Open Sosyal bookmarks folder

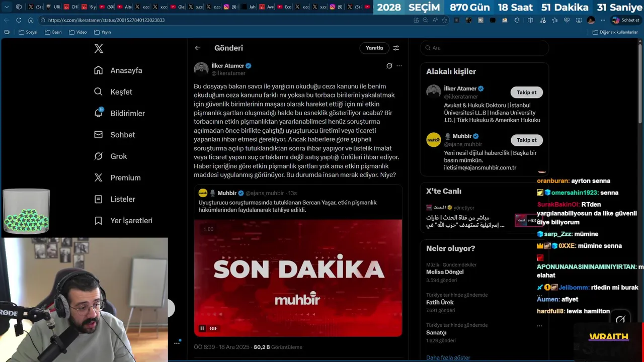(28, 32)
